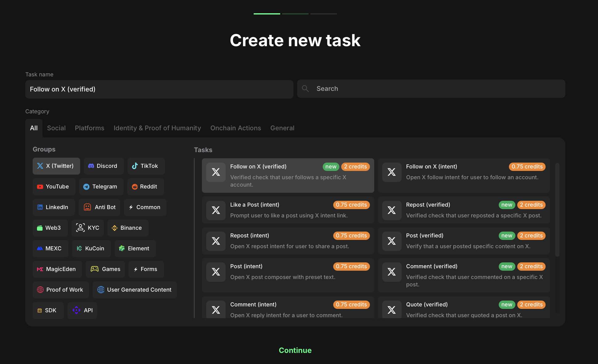This screenshot has width=598, height=364.
Task: Choose the Reddit group
Action: pos(145,187)
